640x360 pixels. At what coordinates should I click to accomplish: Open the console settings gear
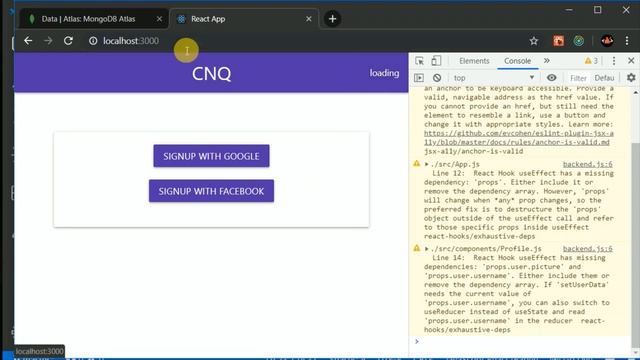click(631, 78)
